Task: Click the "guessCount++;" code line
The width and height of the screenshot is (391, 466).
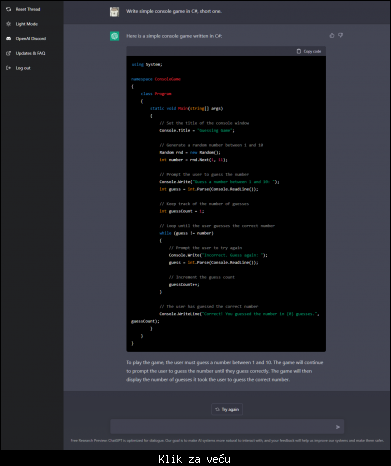Action: coord(184,284)
